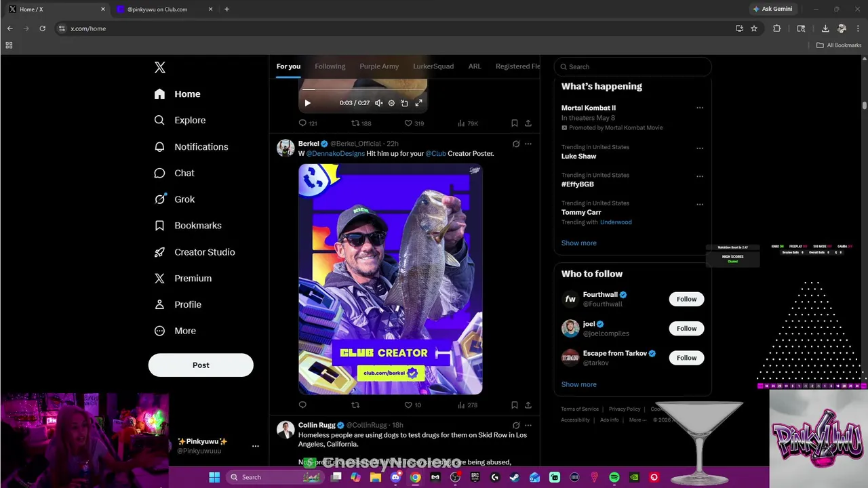
Task: Open more options for Mortal Kombat II trend
Action: pos(700,108)
